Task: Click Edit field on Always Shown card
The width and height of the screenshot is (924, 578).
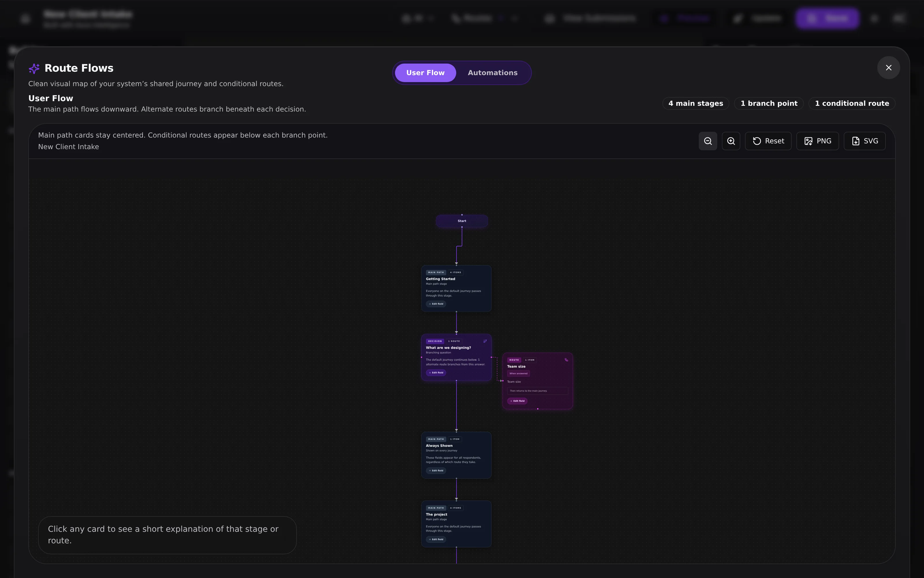Action: pos(436,470)
